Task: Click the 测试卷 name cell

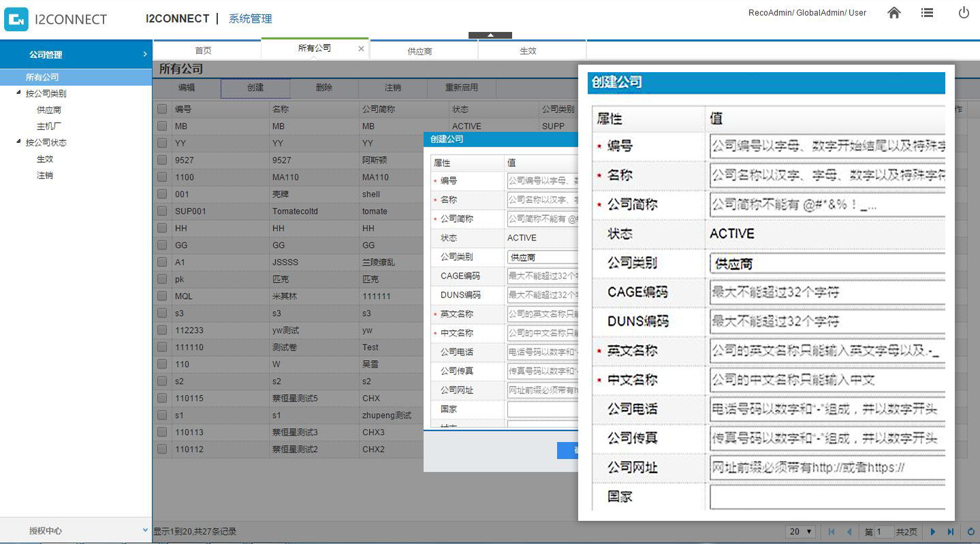Action: pos(285,347)
